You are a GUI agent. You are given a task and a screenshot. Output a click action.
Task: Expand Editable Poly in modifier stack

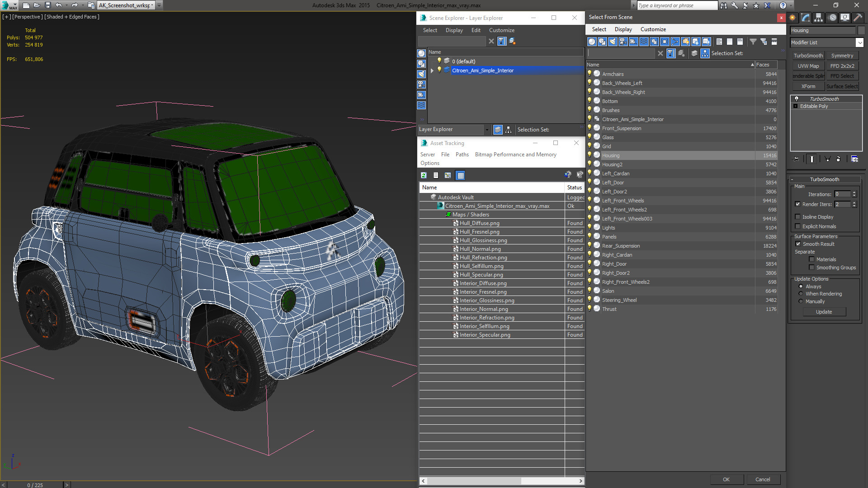[796, 106]
